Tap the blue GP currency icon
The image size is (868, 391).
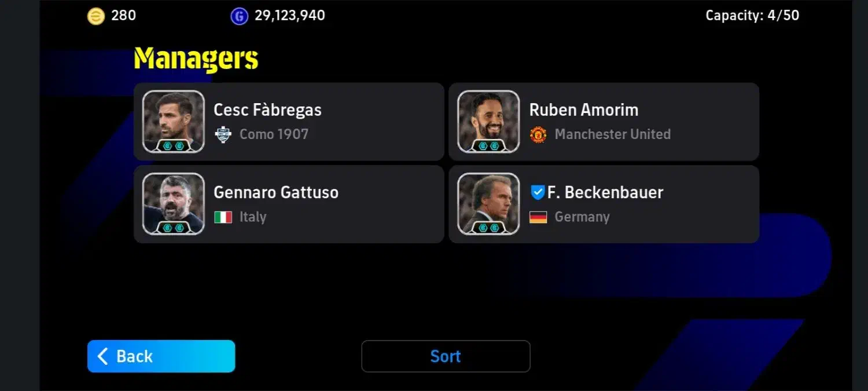pos(239,16)
